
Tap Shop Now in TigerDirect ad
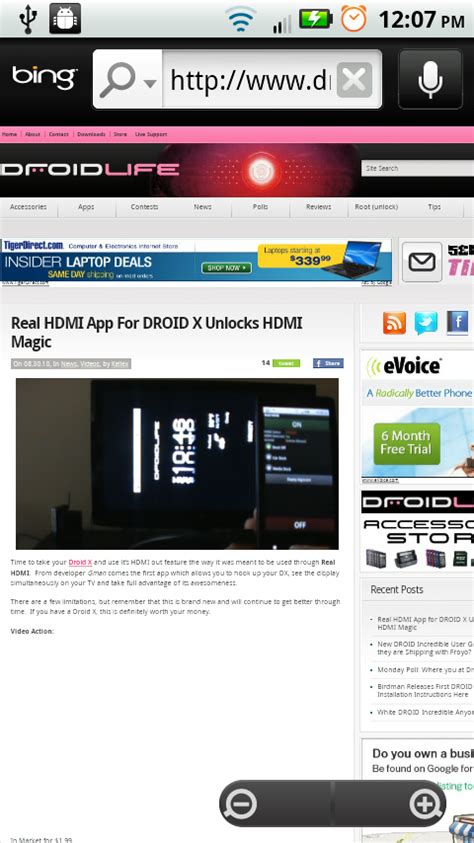pos(226,267)
